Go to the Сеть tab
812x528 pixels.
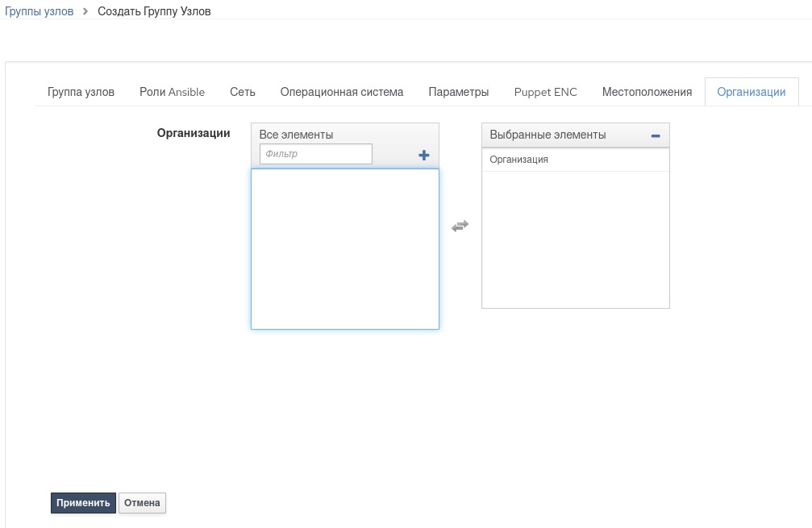[242, 92]
